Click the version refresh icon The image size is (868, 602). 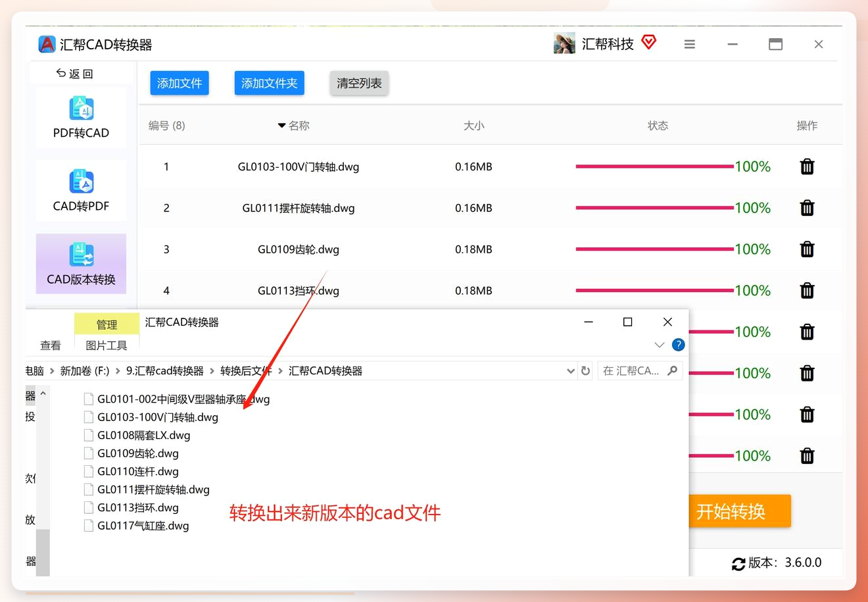[x=738, y=564]
